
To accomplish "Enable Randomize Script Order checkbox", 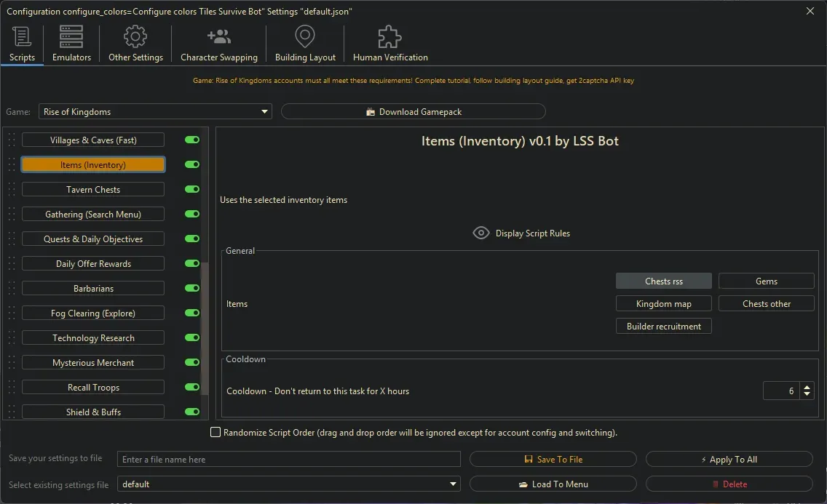I will (215, 432).
